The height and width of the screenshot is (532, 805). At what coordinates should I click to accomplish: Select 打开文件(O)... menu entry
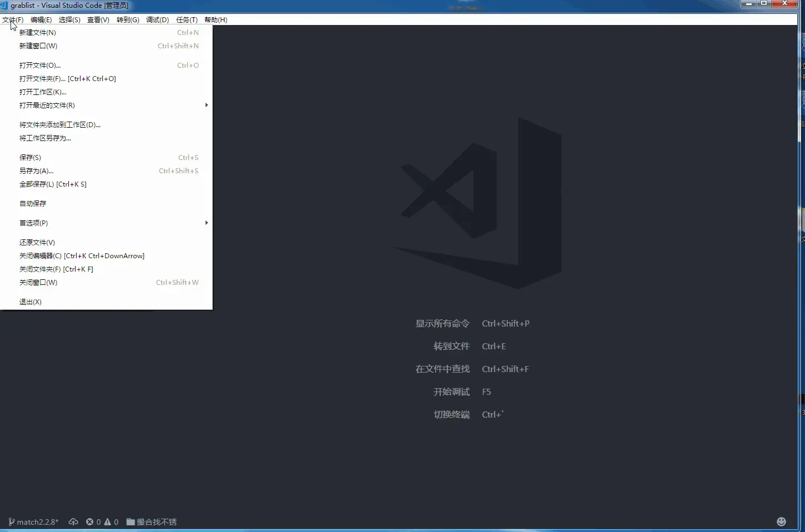(x=106, y=66)
